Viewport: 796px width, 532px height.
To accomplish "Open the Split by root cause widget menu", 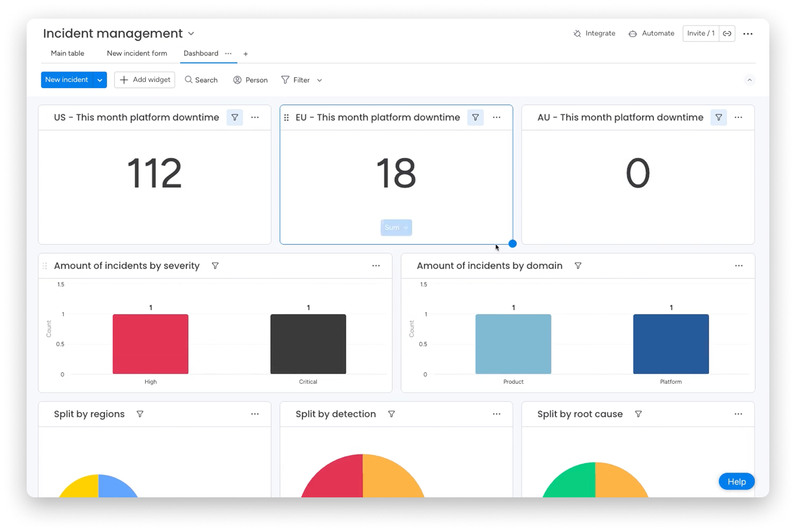I will (x=738, y=414).
